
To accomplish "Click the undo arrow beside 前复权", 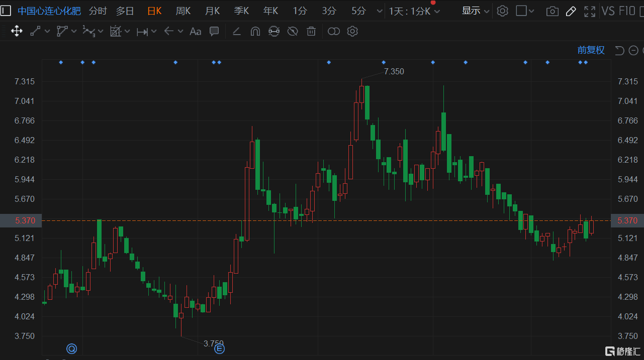I will (619, 50).
